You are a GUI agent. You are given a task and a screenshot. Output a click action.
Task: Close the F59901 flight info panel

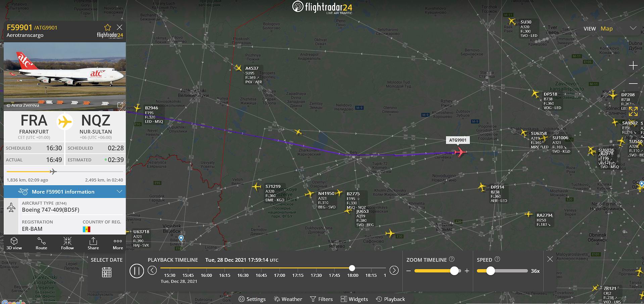coord(119,27)
